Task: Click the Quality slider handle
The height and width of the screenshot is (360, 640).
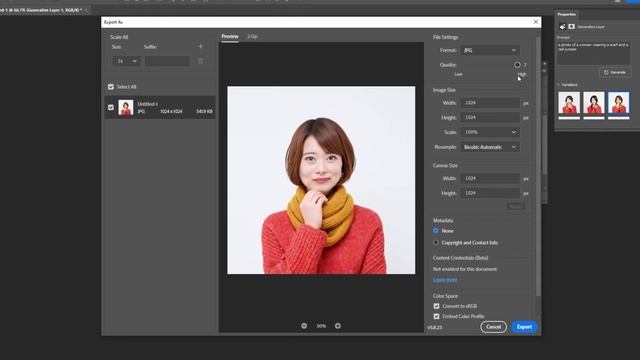Action: (517, 64)
